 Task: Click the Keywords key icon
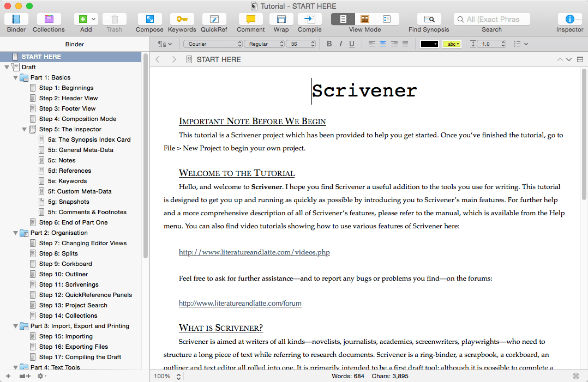[182, 19]
